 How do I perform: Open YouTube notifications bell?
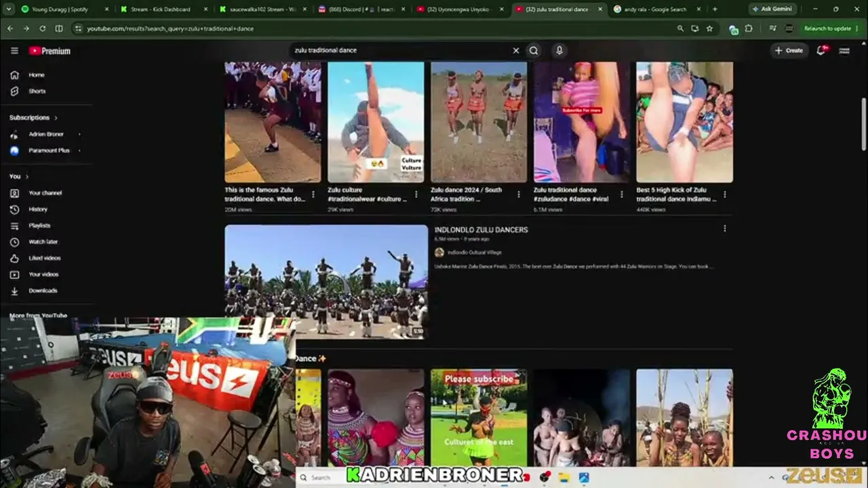click(822, 50)
